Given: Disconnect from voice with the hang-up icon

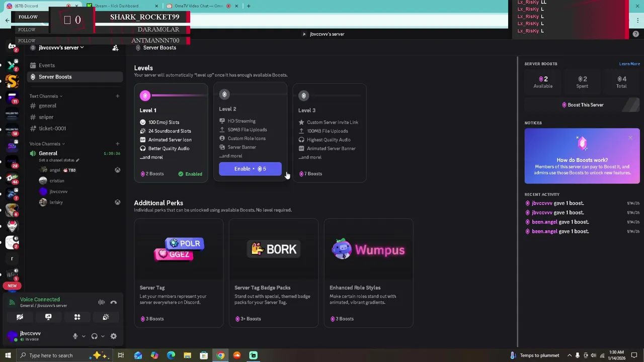Looking at the screenshot, I should click(113, 302).
